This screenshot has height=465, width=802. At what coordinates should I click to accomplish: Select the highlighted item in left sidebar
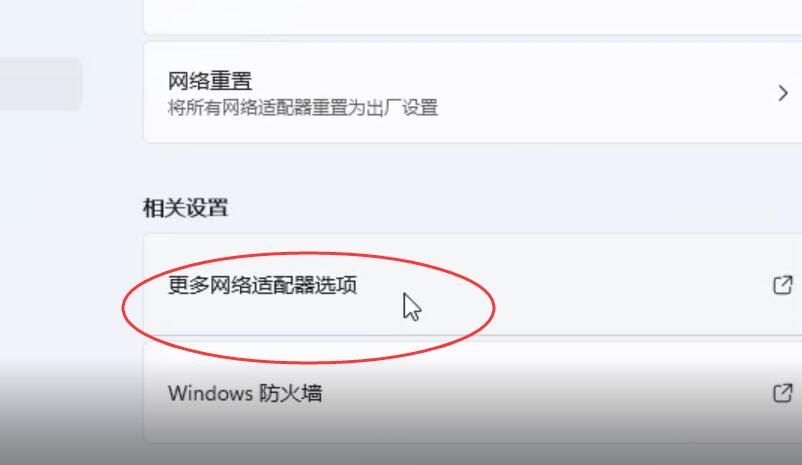(40, 84)
